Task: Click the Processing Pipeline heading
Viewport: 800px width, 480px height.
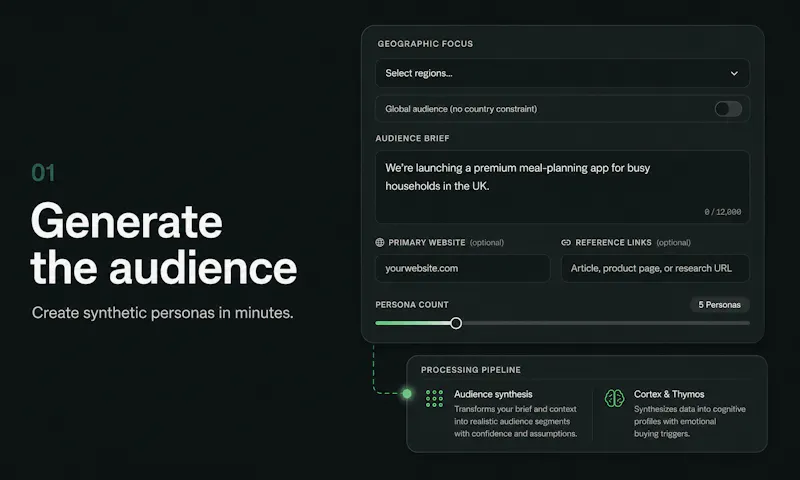Action: tap(470, 370)
